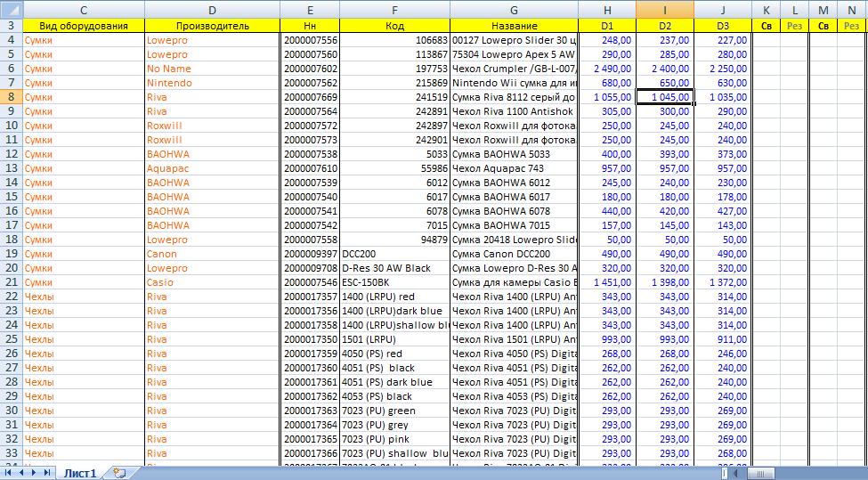Select code cell 106683

click(394, 40)
